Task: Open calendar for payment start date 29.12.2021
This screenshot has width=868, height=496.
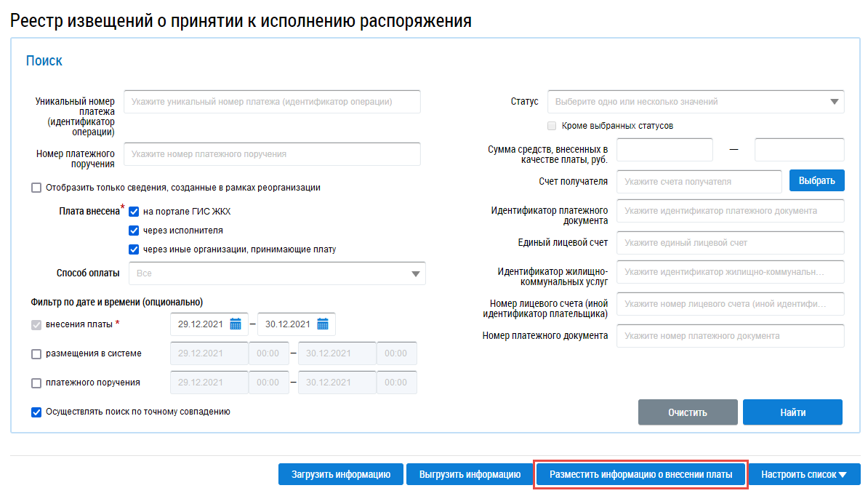Action: coord(236,324)
